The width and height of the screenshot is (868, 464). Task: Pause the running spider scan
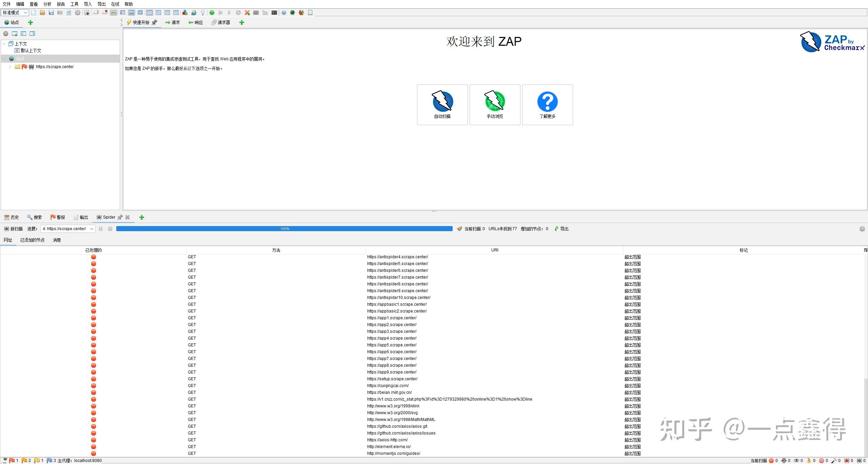point(101,229)
